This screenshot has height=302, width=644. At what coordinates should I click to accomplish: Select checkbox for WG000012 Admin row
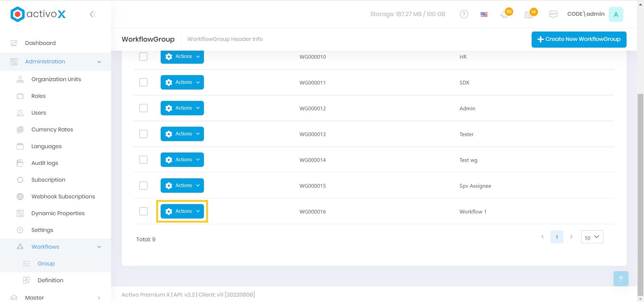point(143,108)
